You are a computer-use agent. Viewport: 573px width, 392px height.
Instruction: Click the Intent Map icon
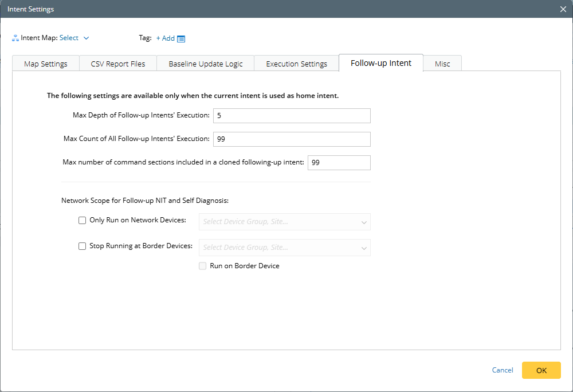tap(15, 38)
